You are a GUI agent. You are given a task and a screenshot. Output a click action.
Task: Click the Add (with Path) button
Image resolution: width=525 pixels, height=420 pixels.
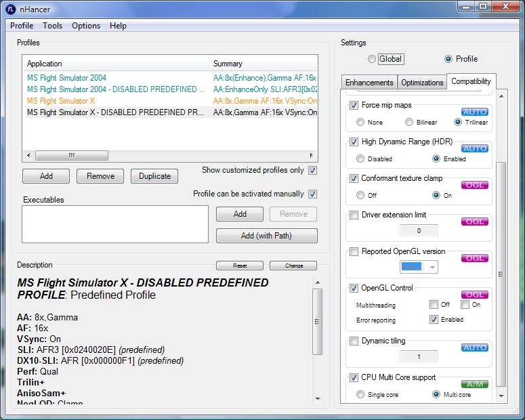tap(266, 236)
